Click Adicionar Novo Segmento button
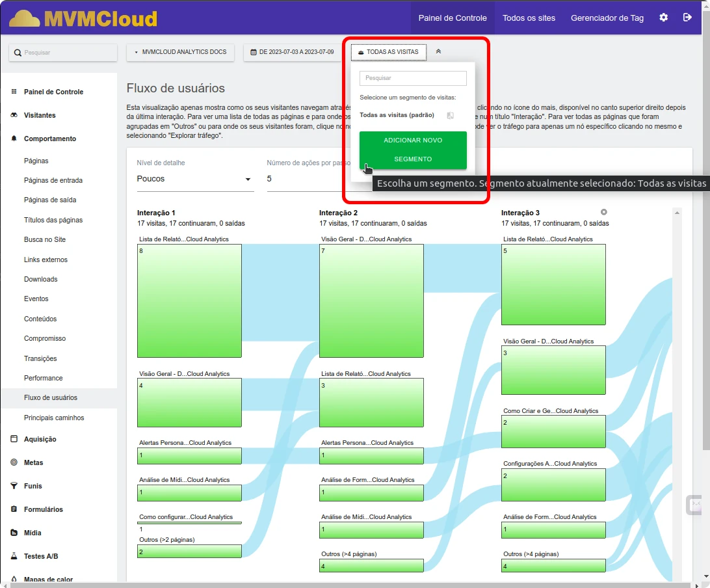Screen dimensions: 710x588 [x=413, y=150]
